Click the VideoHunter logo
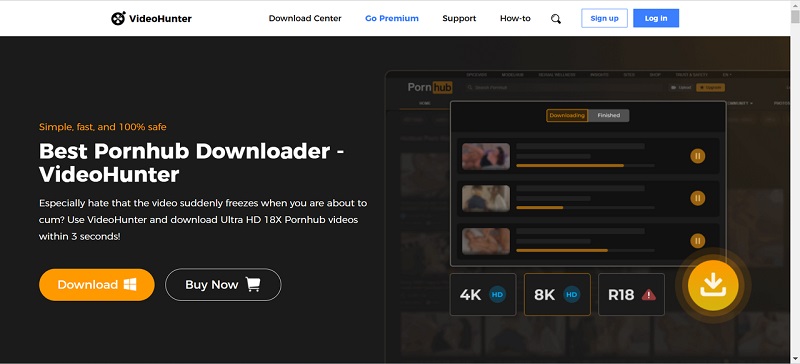This screenshot has width=800, height=364. click(151, 18)
